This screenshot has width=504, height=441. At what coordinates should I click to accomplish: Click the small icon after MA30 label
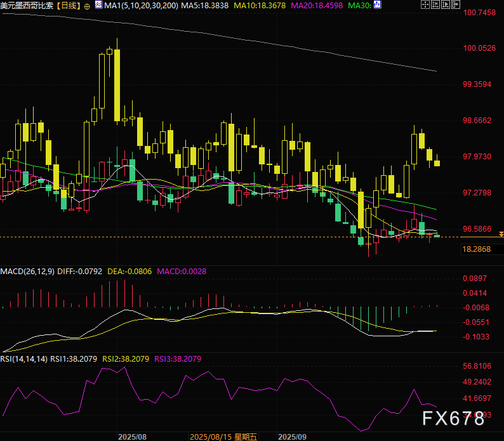(x=378, y=5)
